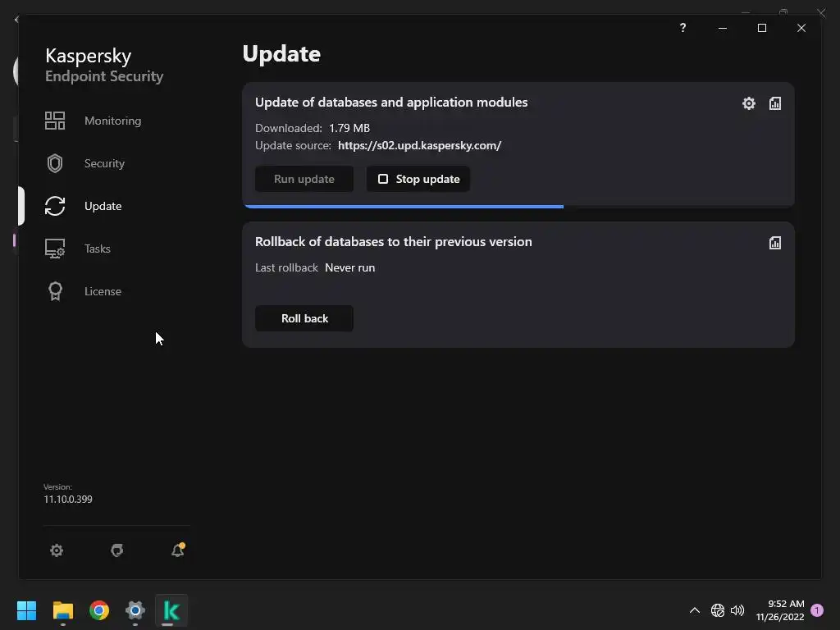Open the Monitoring section icon
This screenshot has height=630, width=840.
pyautogui.click(x=55, y=121)
